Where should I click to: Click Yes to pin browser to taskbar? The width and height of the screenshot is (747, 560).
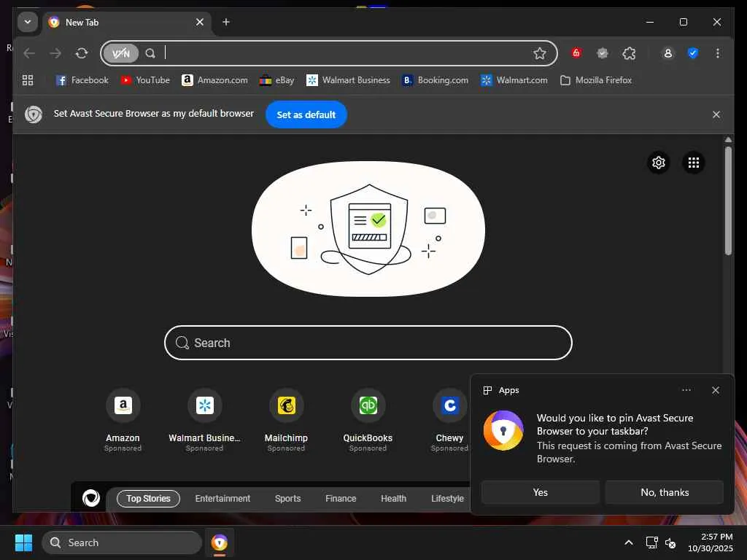coord(541,492)
